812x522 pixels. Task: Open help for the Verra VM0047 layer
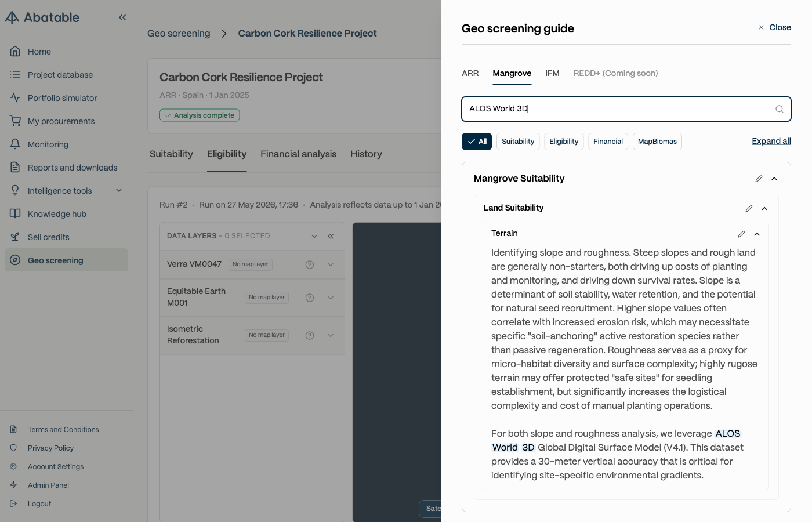coord(310,264)
